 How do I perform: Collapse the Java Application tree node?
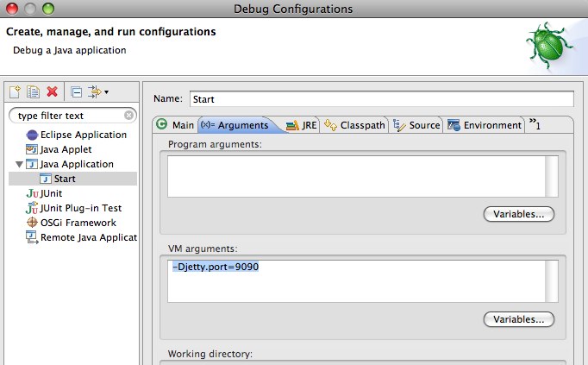click(x=19, y=164)
